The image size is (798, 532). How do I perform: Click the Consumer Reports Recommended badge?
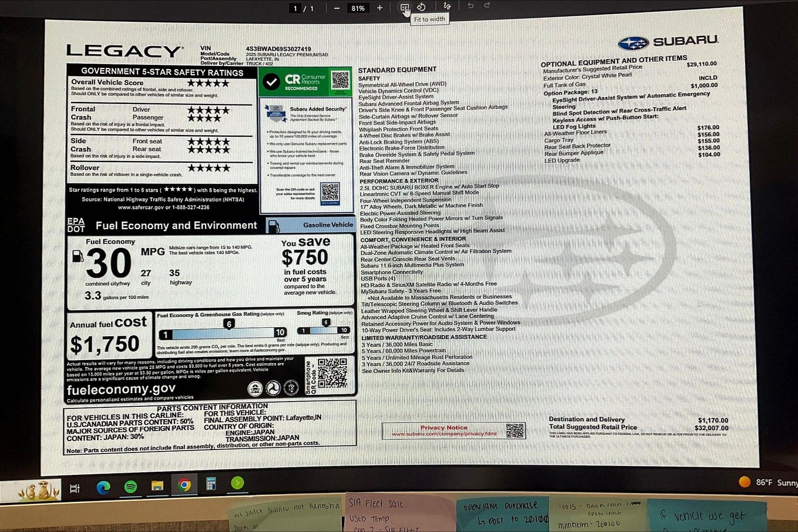[x=305, y=82]
